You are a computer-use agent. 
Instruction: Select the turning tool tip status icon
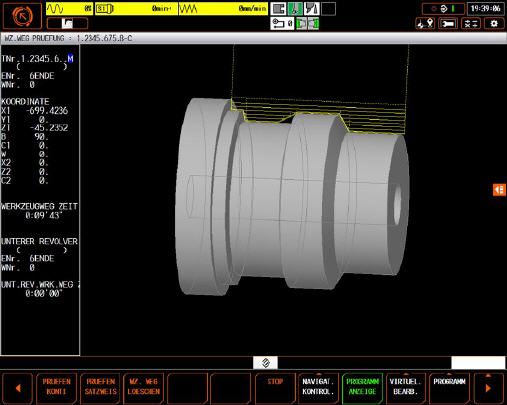pos(312,9)
